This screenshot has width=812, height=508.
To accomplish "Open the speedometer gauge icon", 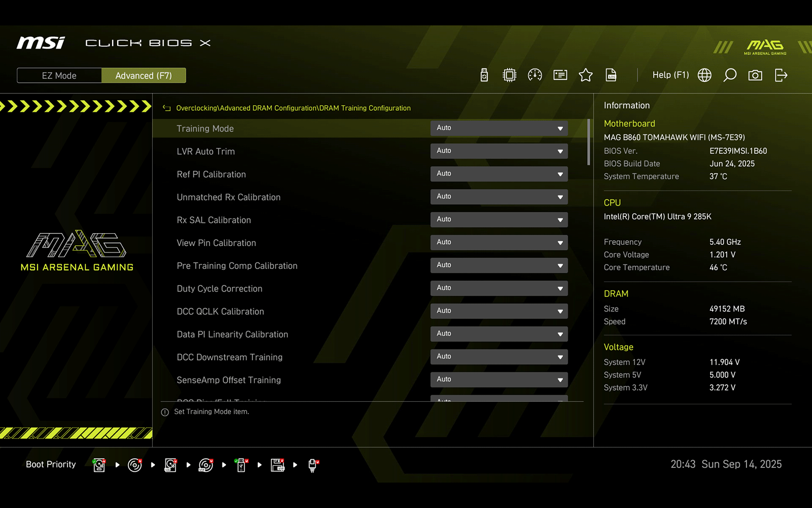I will [x=535, y=75].
